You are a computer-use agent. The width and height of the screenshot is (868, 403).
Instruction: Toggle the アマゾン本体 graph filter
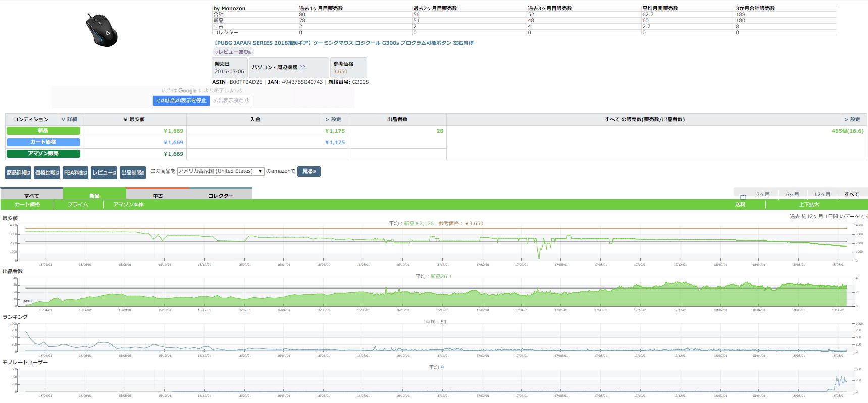tap(128, 205)
